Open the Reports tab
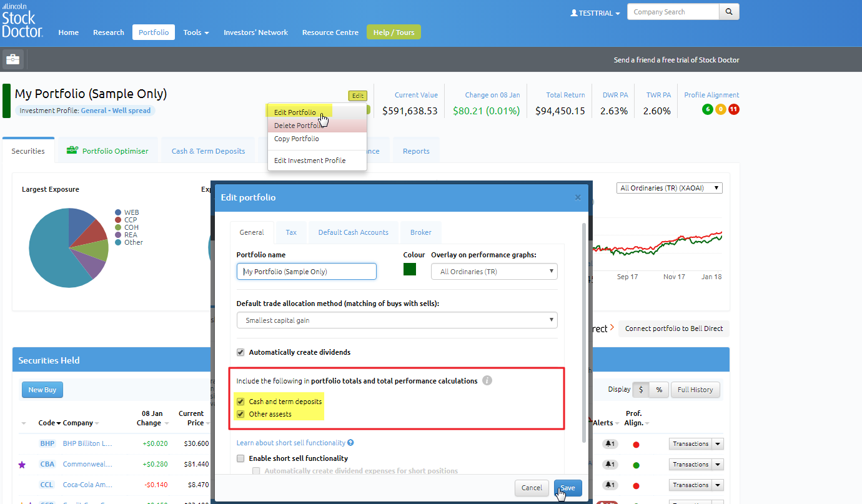Screen dimensions: 862x504 (416, 151)
